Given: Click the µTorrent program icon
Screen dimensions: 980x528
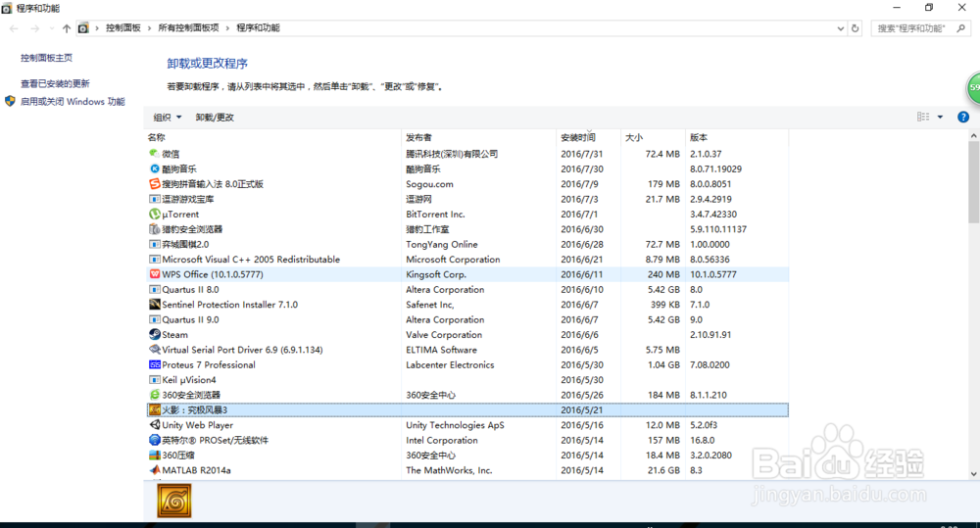Looking at the screenshot, I should click(155, 214).
